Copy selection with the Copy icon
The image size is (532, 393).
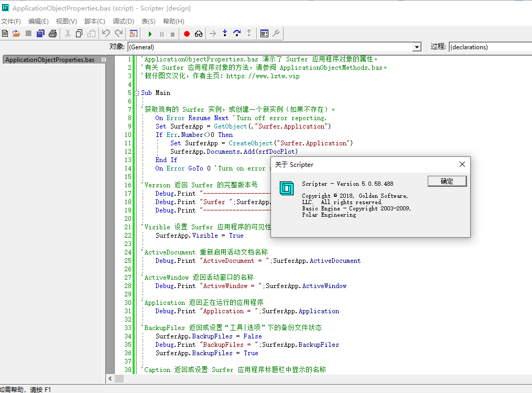point(79,34)
